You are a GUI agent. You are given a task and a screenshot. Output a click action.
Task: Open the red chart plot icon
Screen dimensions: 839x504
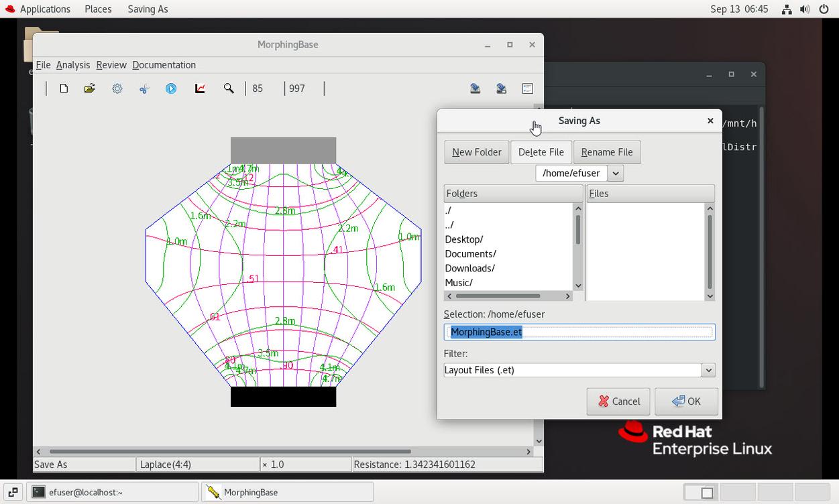click(x=200, y=88)
